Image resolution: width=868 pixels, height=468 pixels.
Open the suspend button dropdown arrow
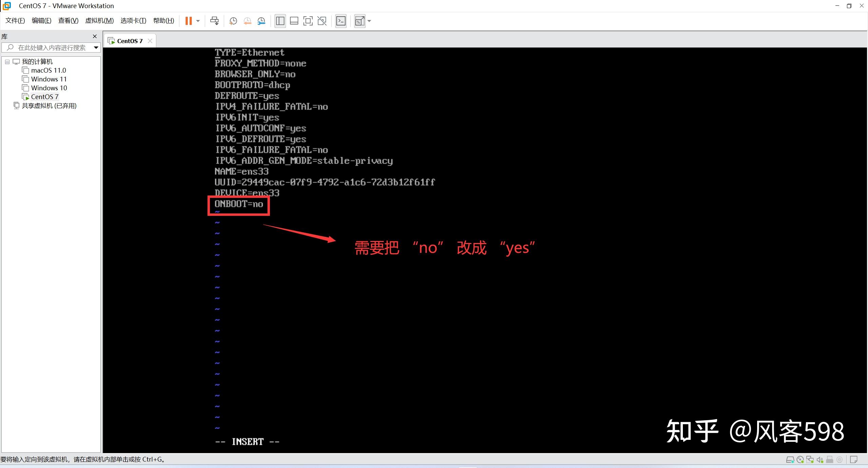198,21
